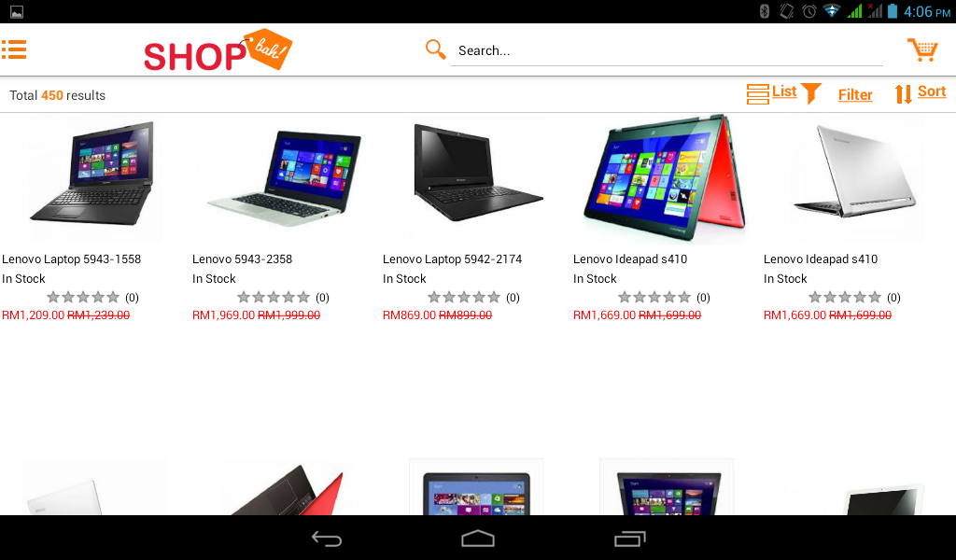Open Lenovo 5943-2358 product title

point(242,259)
